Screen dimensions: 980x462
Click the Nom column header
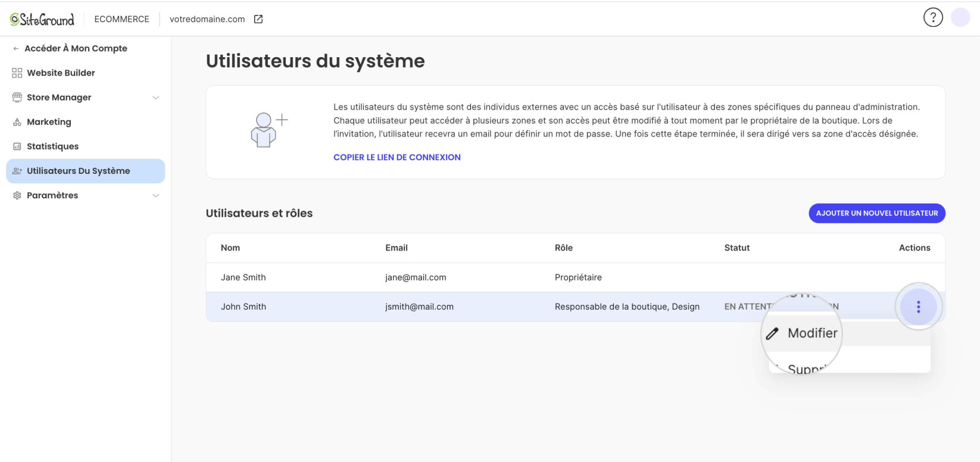point(230,248)
